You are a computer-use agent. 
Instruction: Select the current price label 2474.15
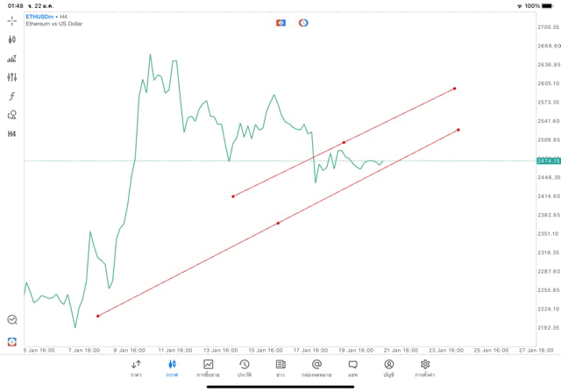tap(548, 160)
